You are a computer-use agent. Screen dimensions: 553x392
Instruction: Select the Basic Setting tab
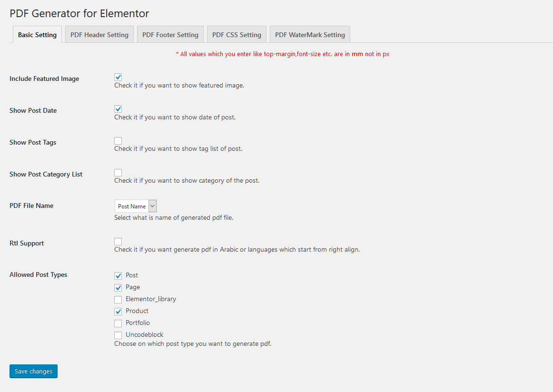37,35
